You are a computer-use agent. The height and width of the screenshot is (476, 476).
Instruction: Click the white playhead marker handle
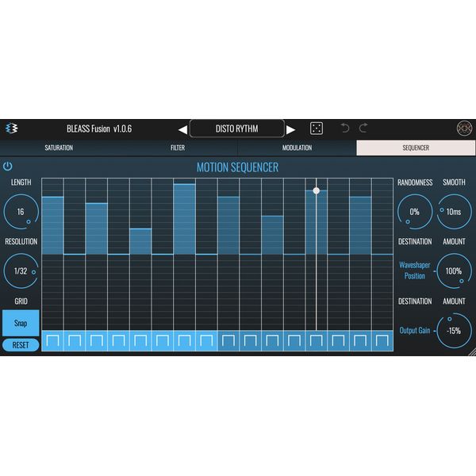[x=317, y=190]
